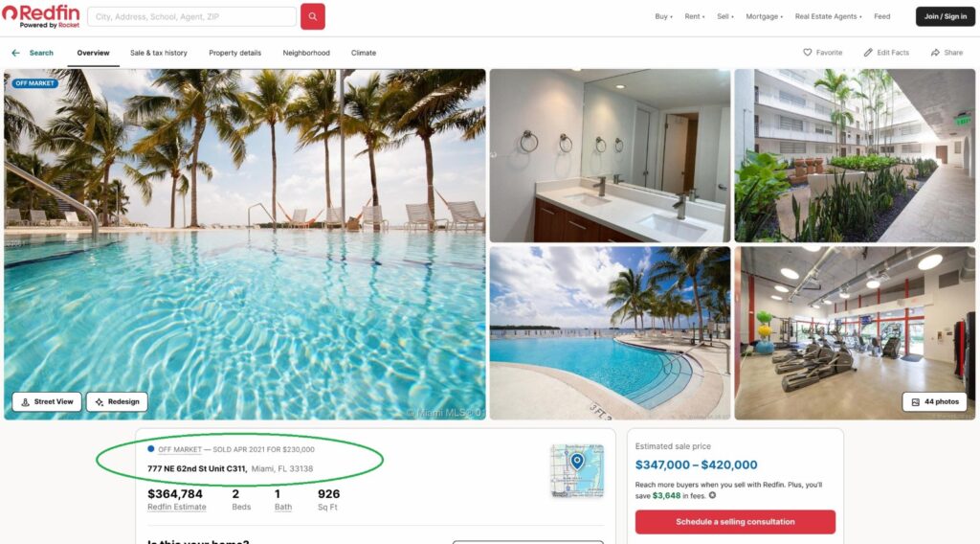Switch to Sale & tax history tab
Viewport: 980px width, 544px height.
pos(158,53)
